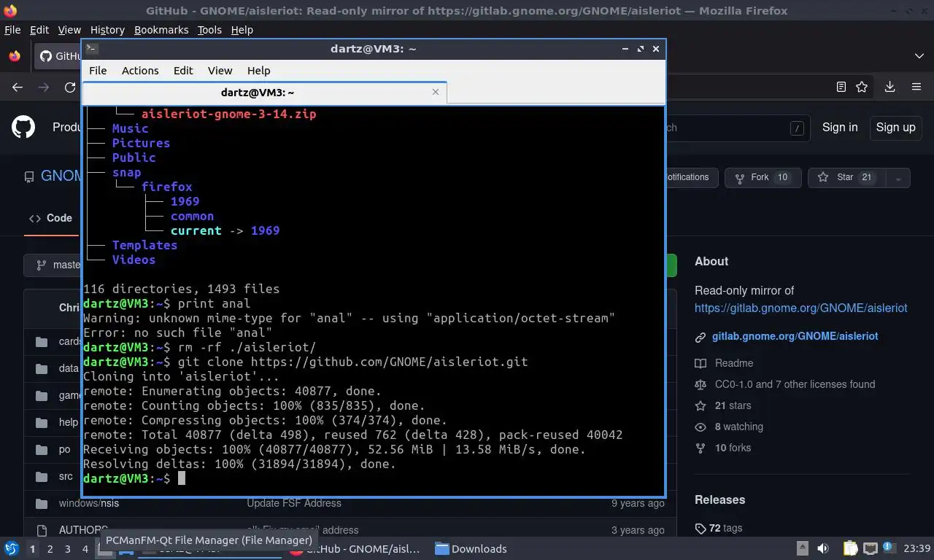The width and height of the screenshot is (934, 560).
Task: Click bold gitlab.gnome.org/GNOME/aisleriot website link
Action: (795, 336)
